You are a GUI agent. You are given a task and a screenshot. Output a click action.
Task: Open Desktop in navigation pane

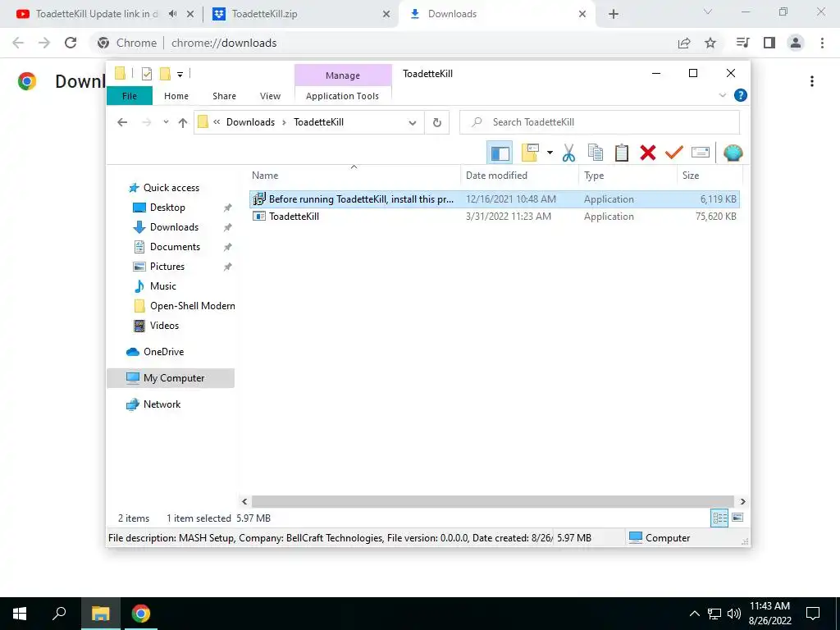167,208
